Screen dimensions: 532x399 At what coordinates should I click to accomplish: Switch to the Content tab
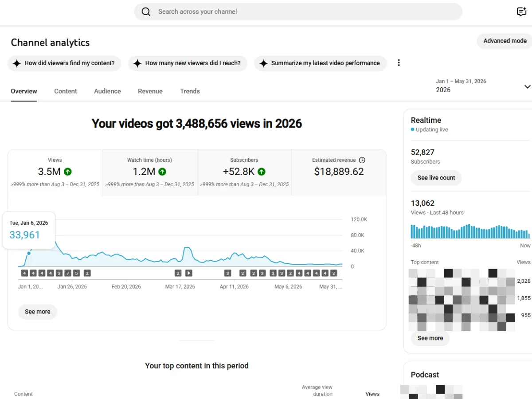(66, 91)
